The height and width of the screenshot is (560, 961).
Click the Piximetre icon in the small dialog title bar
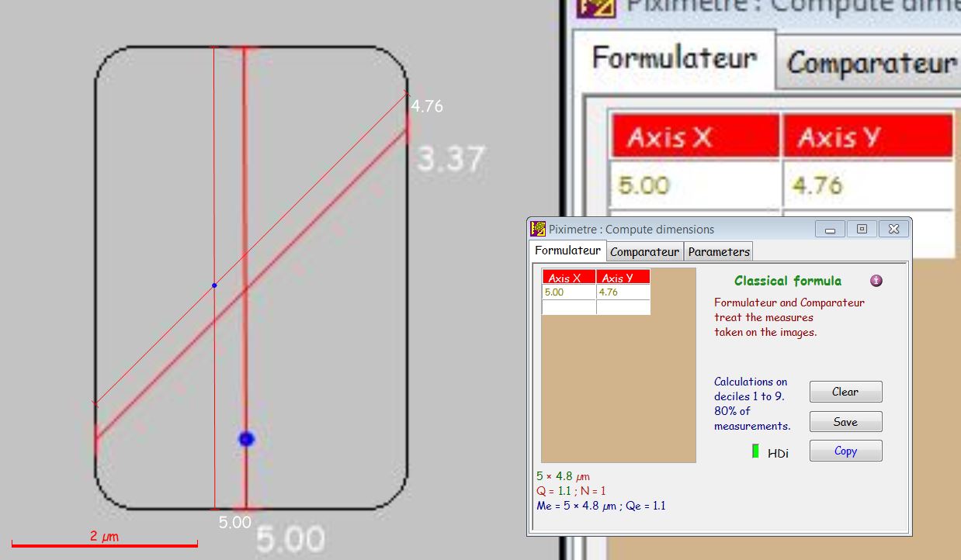(538, 229)
